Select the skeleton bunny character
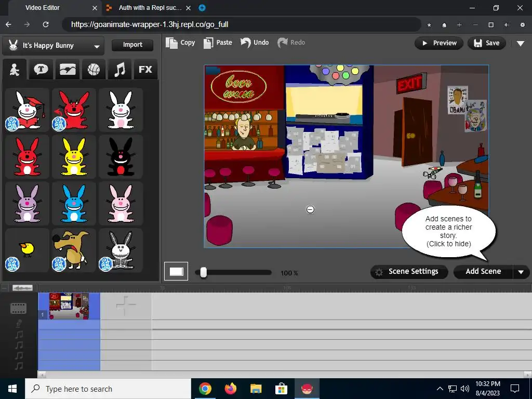 [x=121, y=250]
